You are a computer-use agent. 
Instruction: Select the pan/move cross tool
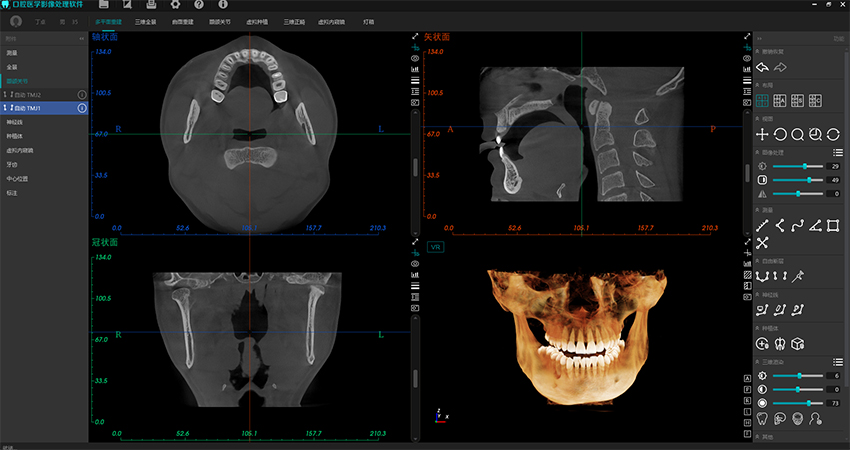(x=762, y=134)
